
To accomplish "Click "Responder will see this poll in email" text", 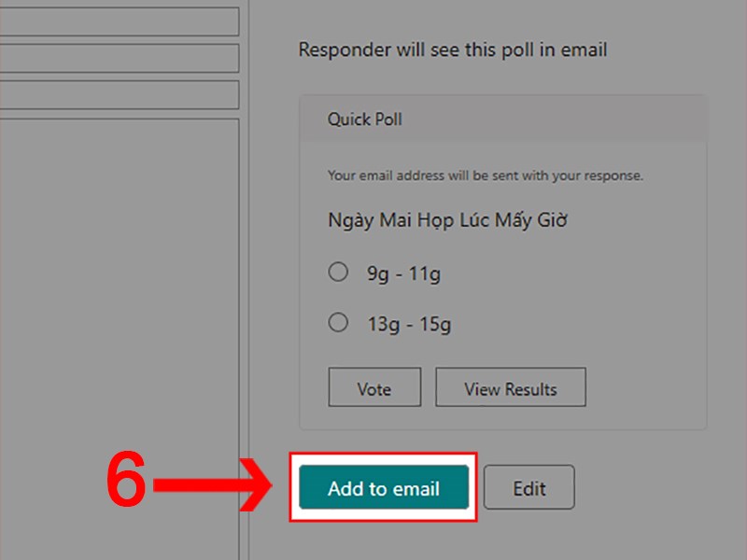I will 453,49.
